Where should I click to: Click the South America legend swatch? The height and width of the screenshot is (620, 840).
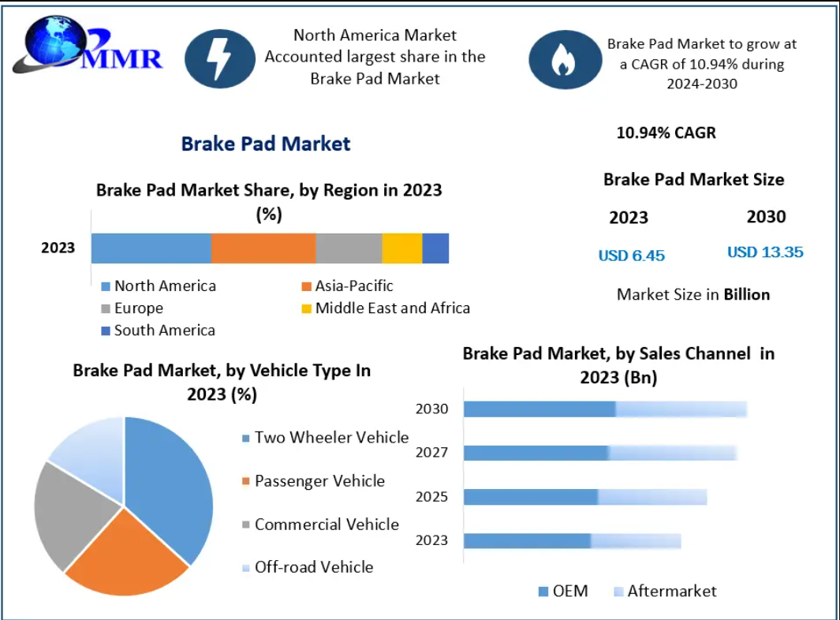[106, 331]
